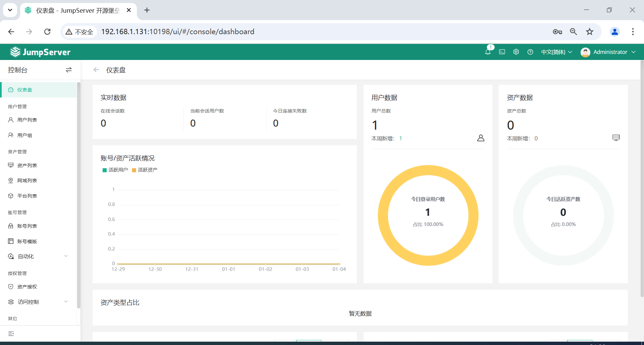
Task: Open a new browser tab
Action: point(147,10)
